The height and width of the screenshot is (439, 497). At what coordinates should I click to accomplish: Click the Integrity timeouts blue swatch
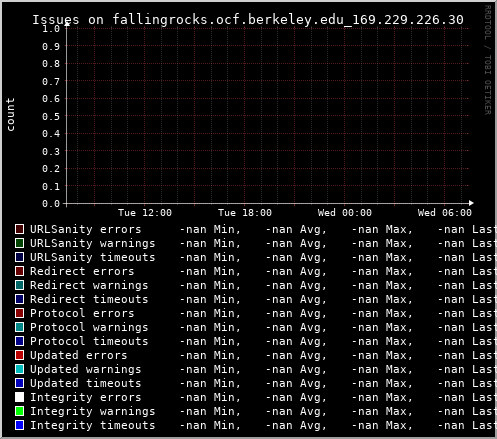19,425
